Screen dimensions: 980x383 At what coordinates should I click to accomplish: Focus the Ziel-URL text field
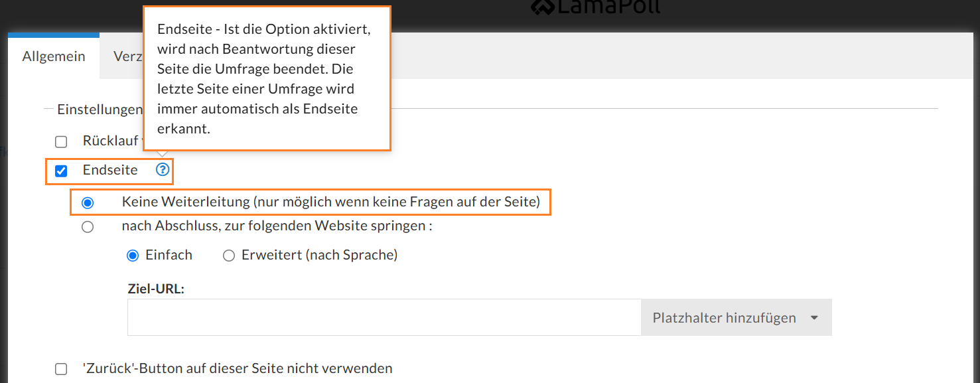point(384,317)
